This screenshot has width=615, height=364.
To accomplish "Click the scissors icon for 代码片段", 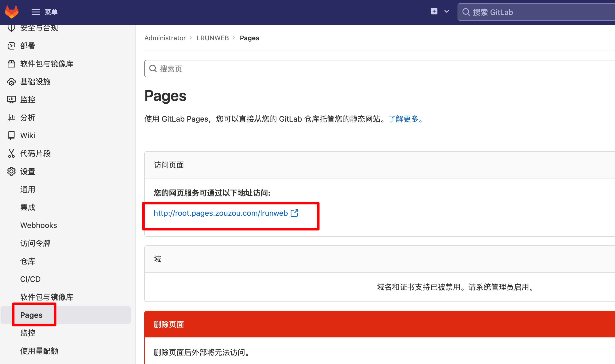I will (x=11, y=153).
